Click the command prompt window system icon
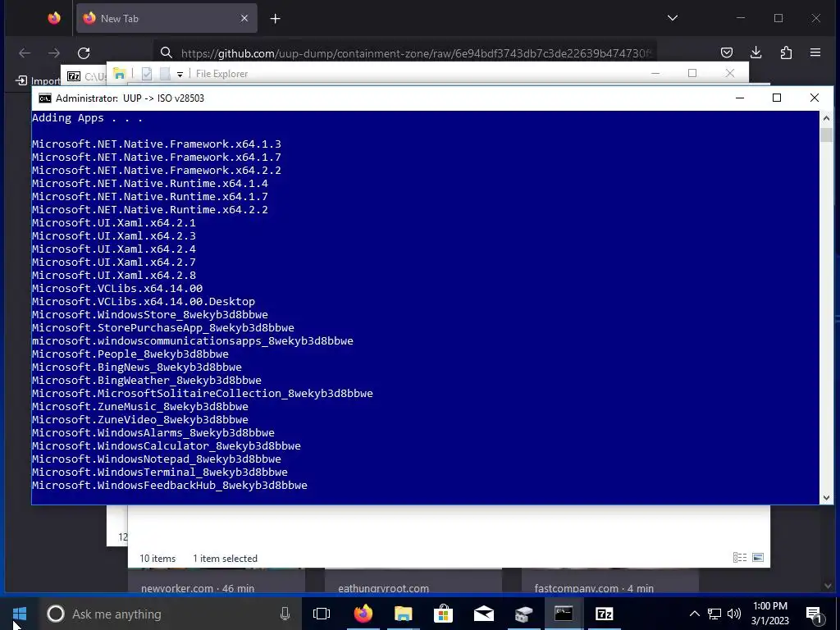 (x=45, y=98)
